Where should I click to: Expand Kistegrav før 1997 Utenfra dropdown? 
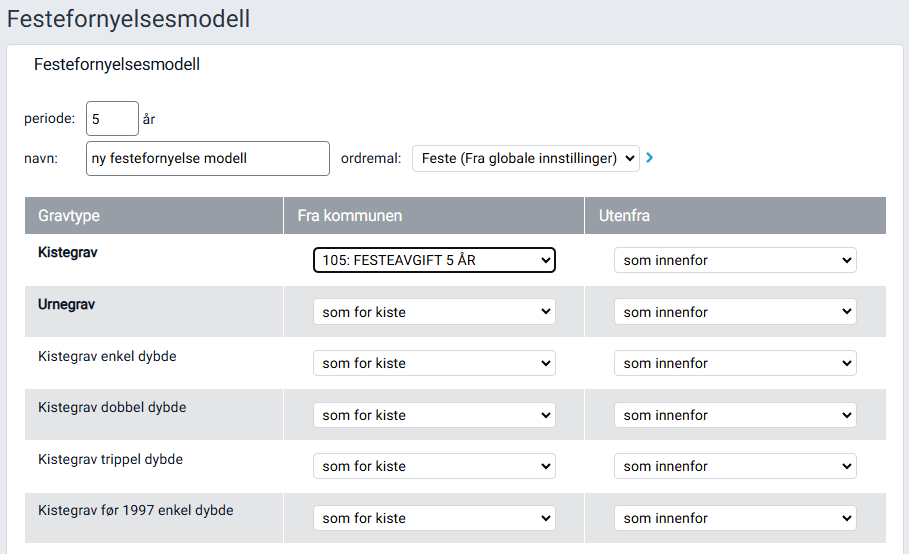[735, 518]
